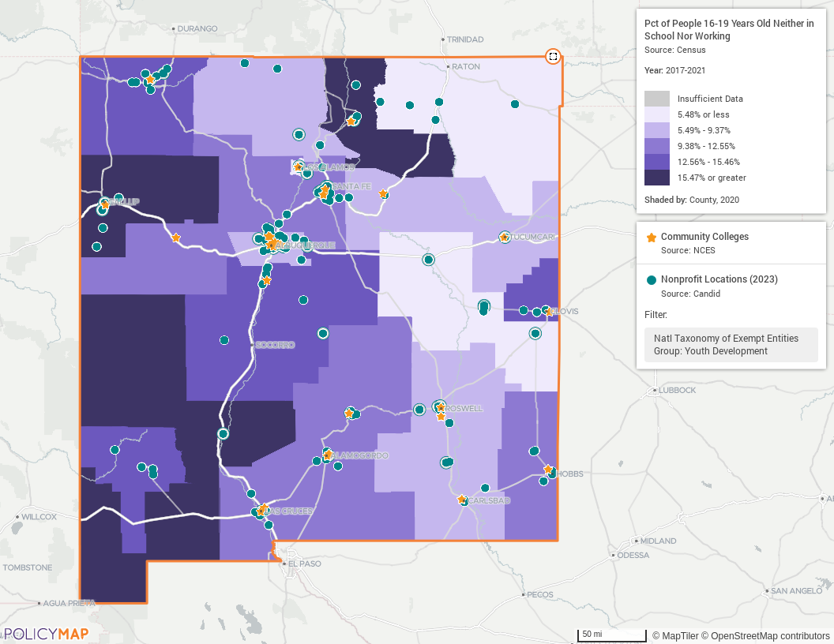Screen dimensions: 834x644
Task: Open the Youth Development filter box
Action: point(731,345)
